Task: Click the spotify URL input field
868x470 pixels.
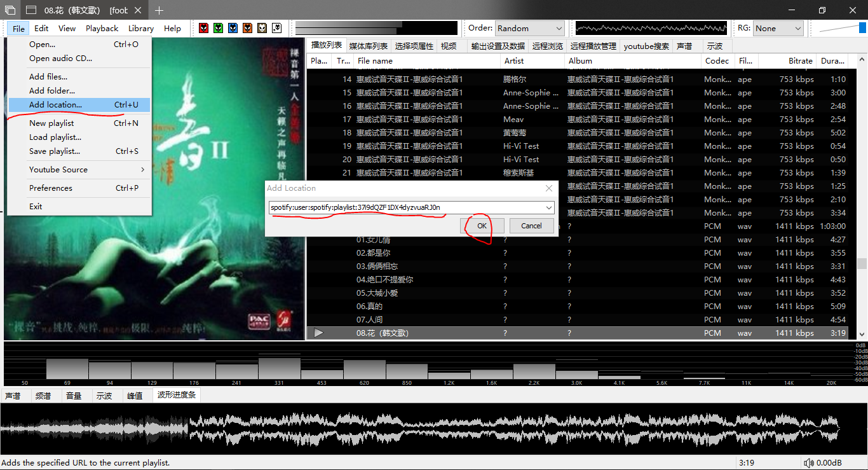Action: 407,208
